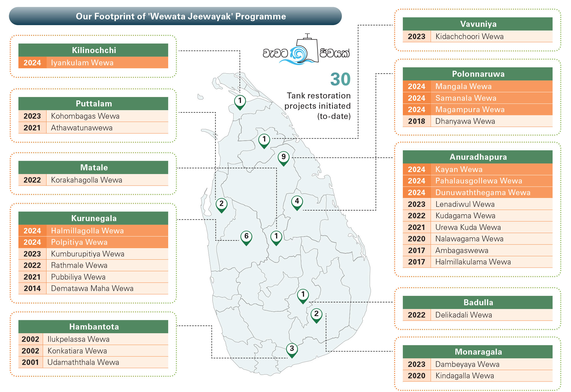Click the Nalawagama Wewa row
Viewport: 571px width, 392px height.
(x=478, y=239)
